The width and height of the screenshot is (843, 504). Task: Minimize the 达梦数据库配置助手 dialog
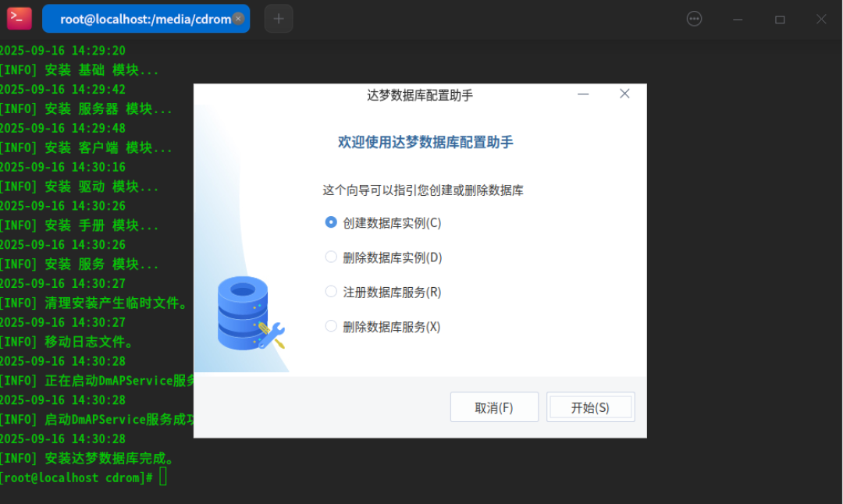pyautogui.click(x=583, y=94)
